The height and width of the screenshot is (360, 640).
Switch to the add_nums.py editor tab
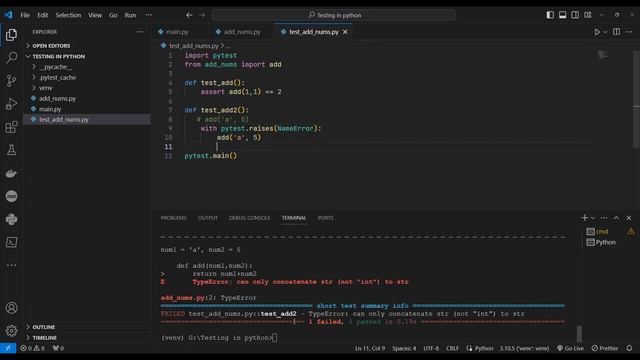tap(242, 32)
